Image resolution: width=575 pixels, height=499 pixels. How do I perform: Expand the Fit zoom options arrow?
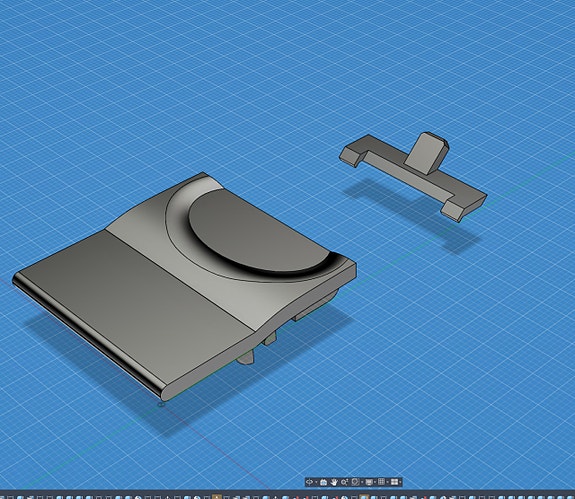[362, 482]
